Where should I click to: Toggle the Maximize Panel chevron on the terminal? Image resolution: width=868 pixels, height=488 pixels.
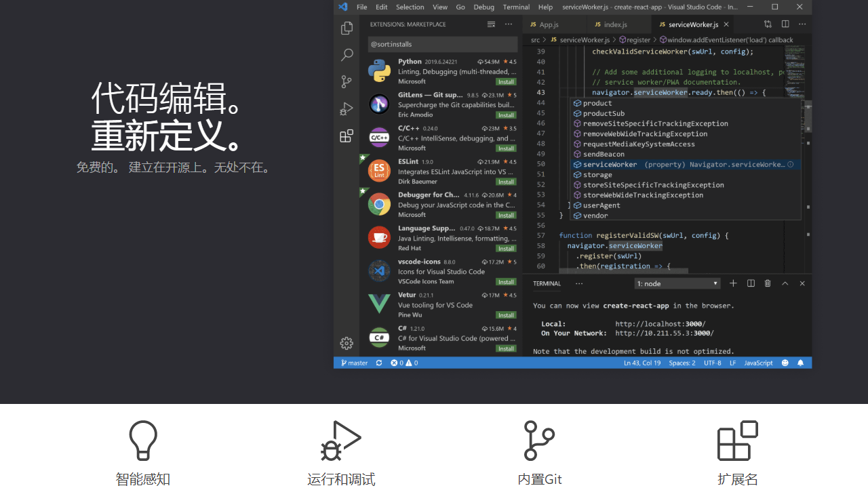[785, 283]
